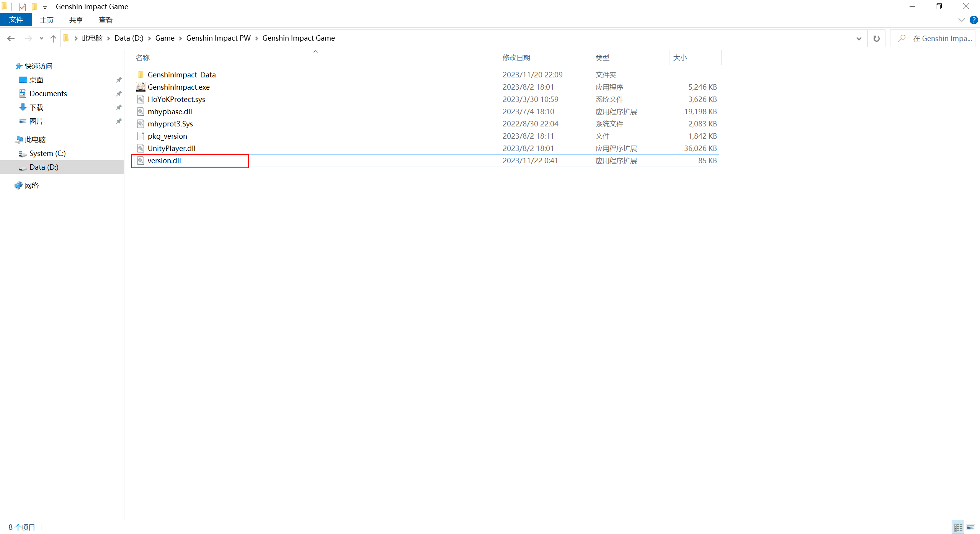Select pkg_version blank file icon
This screenshot has width=980, height=534.
(140, 136)
